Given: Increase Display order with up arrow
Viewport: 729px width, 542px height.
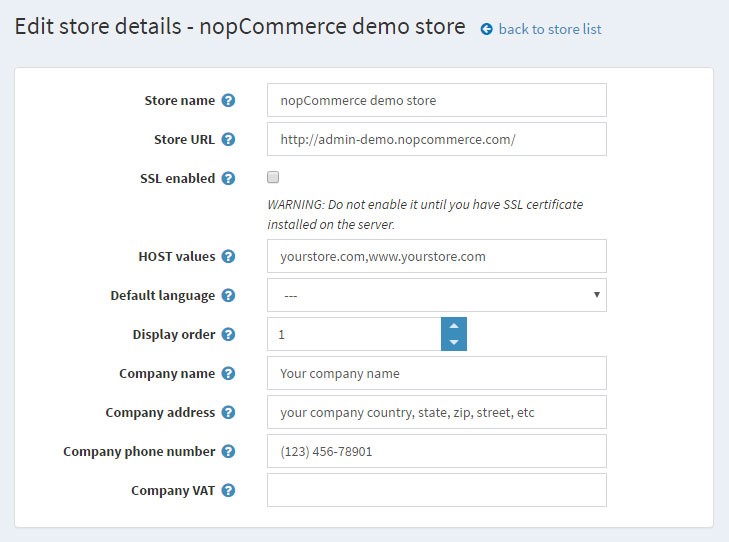Looking at the screenshot, I should [x=454, y=326].
